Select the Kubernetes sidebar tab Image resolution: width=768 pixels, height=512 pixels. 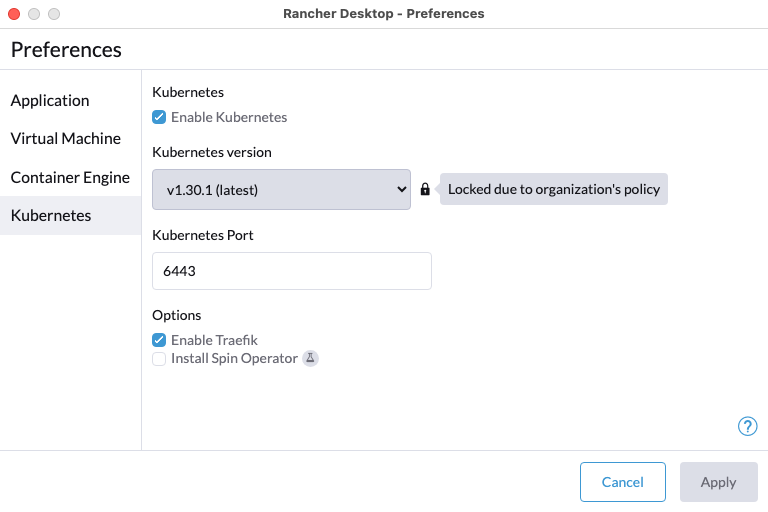[71, 216]
